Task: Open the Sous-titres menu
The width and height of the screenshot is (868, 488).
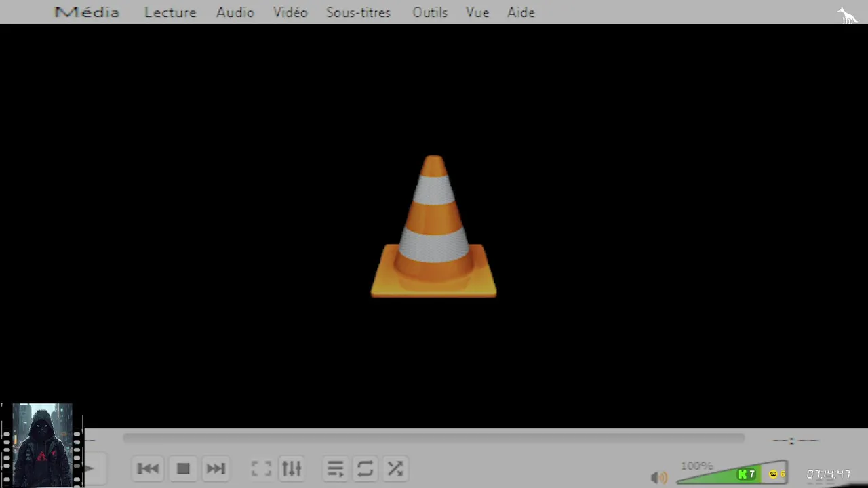Action: pyautogui.click(x=358, y=12)
